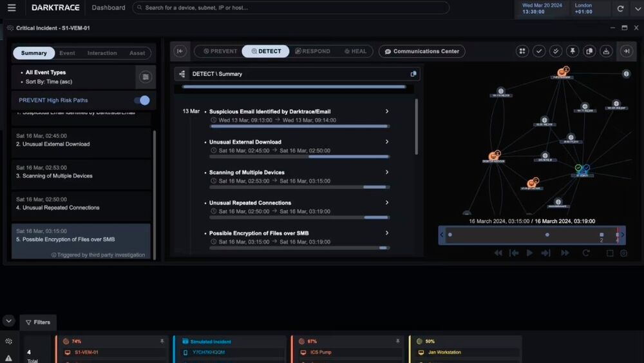Image resolution: width=644 pixels, height=363 pixels.
Task: Open the Communications Center
Action: (422, 52)
